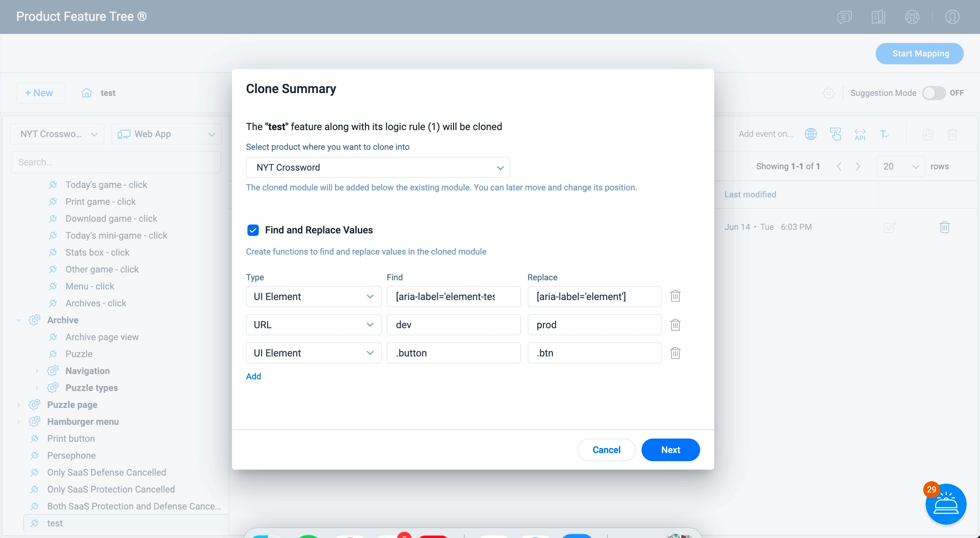Expand the Navigation tree node

[x=37, y=371]
